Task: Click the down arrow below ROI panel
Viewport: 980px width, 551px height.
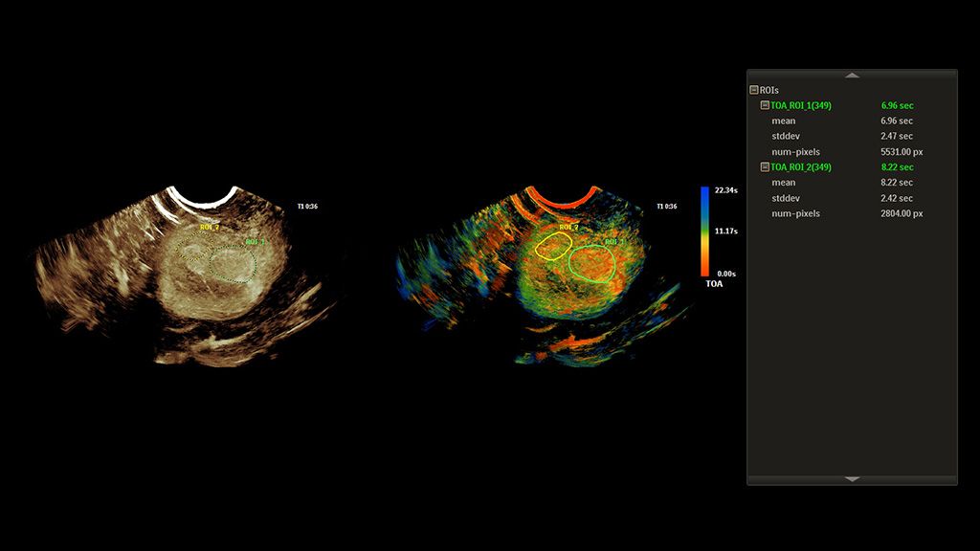Action: point(852,479)
